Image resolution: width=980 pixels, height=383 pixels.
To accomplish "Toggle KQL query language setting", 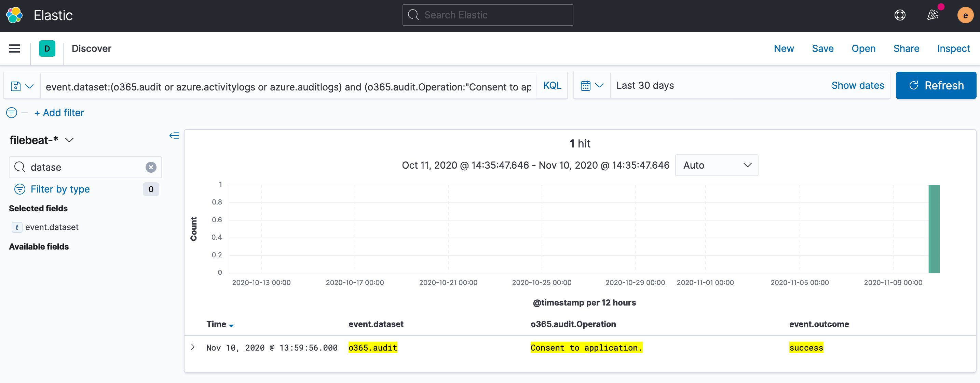I will click(552, 85).
